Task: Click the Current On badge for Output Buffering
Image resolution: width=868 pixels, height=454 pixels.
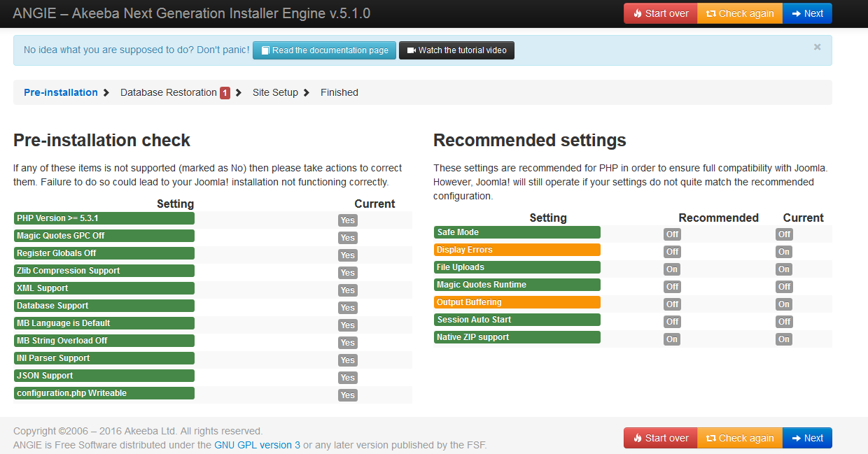Action: [784, 304]
